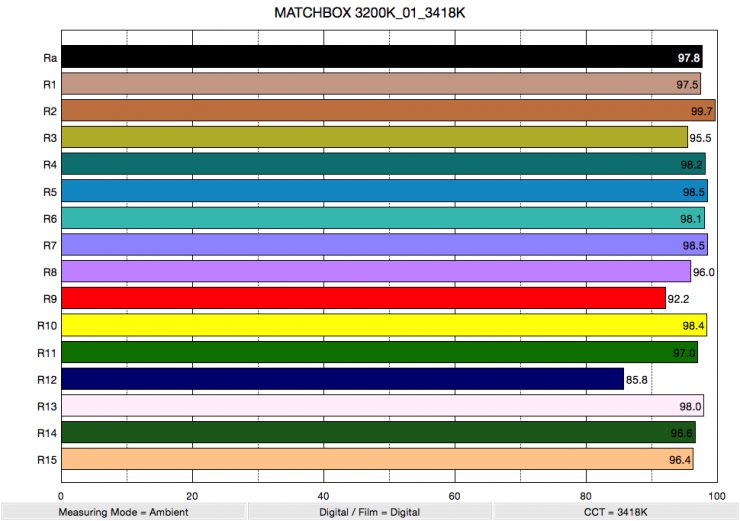The width and height of the screenshot is (740, 521).
Task: Select the green R11 bar
Action: pyautogui.click(x=379, y=352)
